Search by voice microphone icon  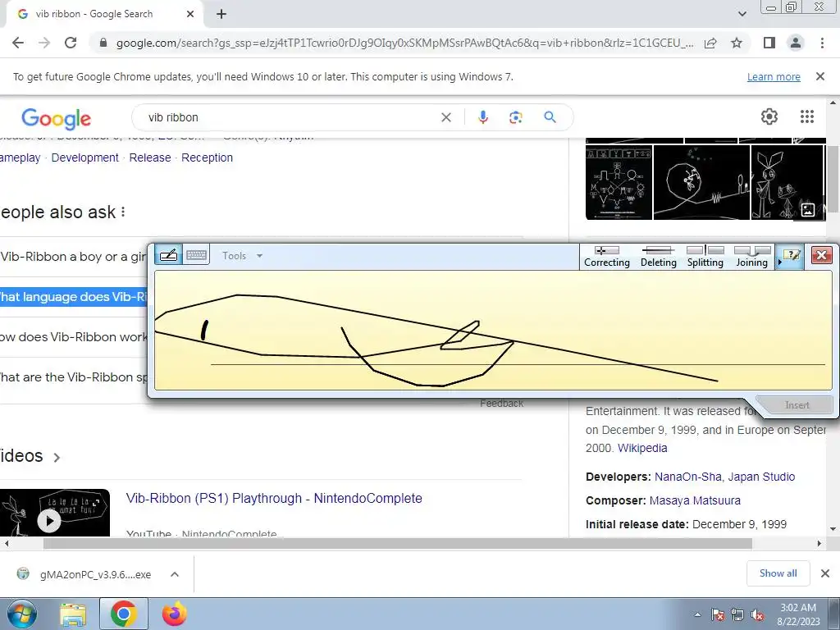[x=482, y=117]
